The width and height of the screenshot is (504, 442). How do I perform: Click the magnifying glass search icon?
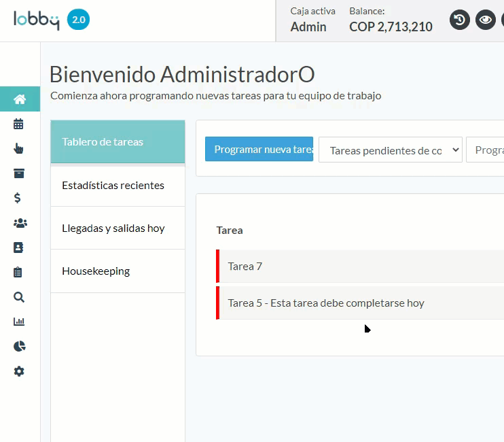click(19, 297)
